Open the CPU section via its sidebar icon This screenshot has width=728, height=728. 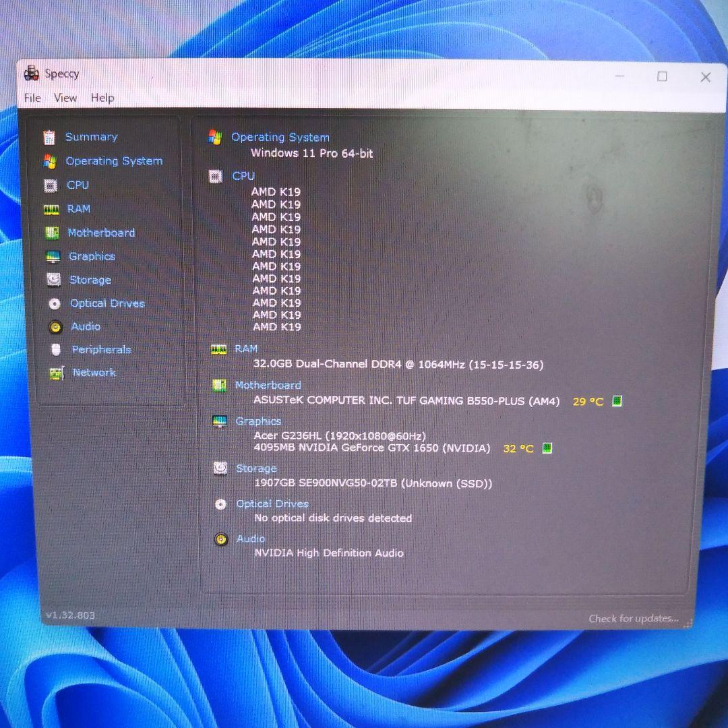[51, 185]
